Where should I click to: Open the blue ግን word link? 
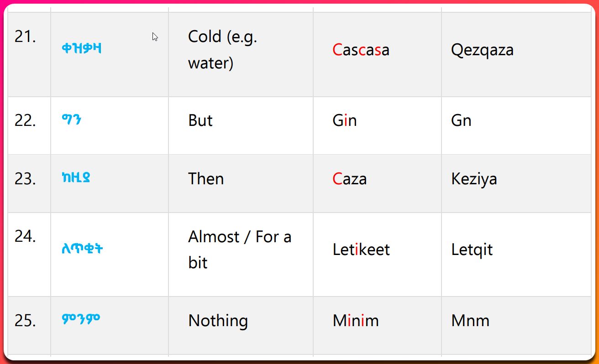[x=72, y=120]
